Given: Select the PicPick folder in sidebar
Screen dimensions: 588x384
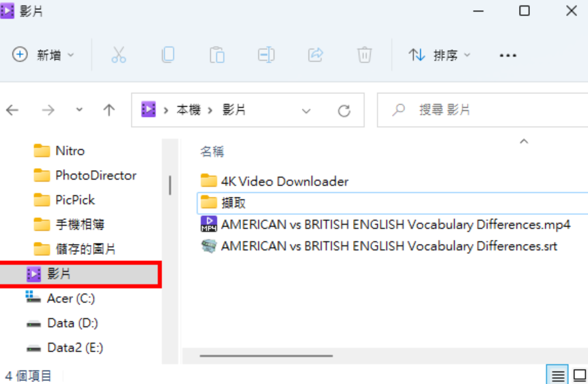Looking at the screenshot, I should click(x=64, y=200).
